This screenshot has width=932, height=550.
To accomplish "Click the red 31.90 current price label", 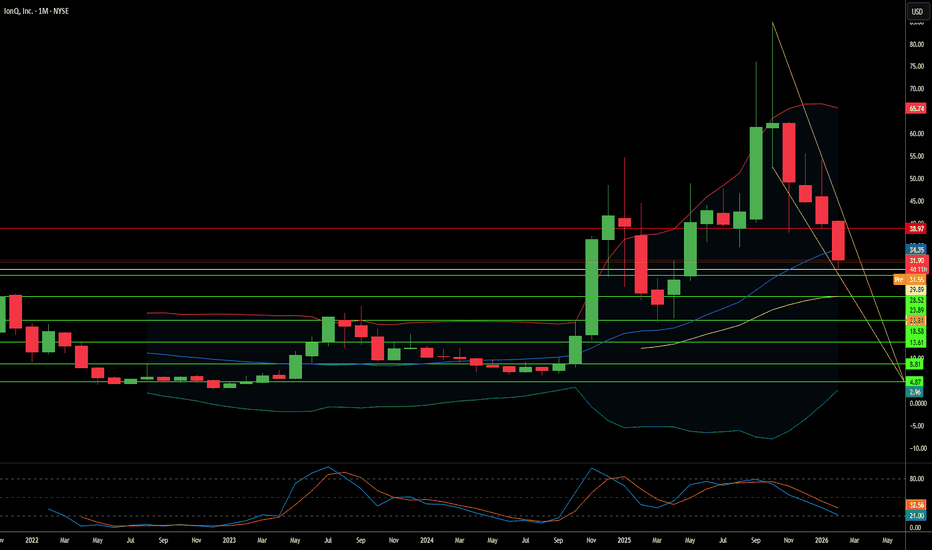I will coord(916,260).
